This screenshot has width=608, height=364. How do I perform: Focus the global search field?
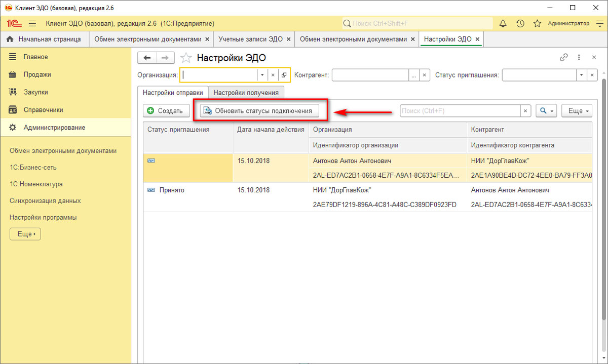[417, 23]
